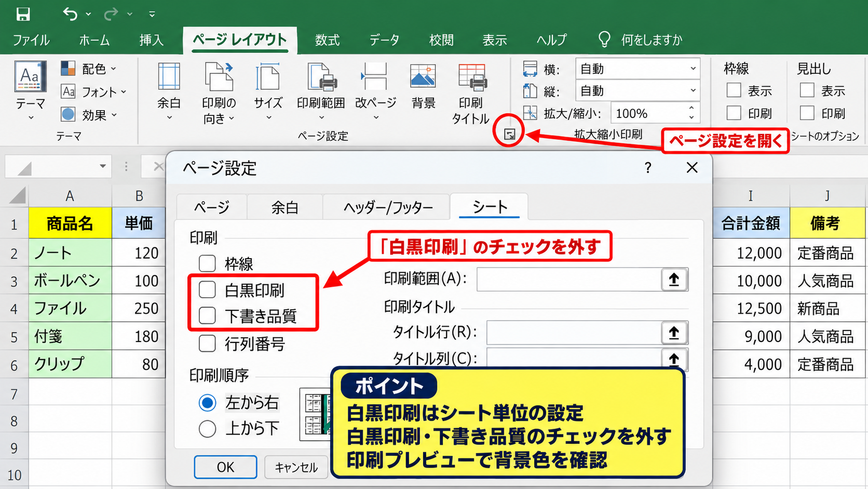
Task: Switch to the 数式 ribbon tab
Action: point(328,40)
